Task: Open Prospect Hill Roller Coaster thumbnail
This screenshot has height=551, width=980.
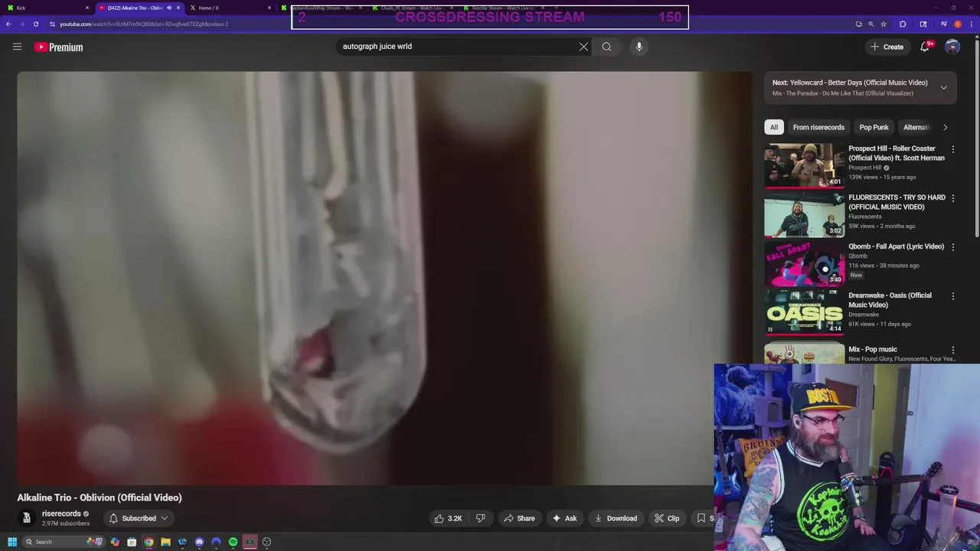Action: click(804, 165)
